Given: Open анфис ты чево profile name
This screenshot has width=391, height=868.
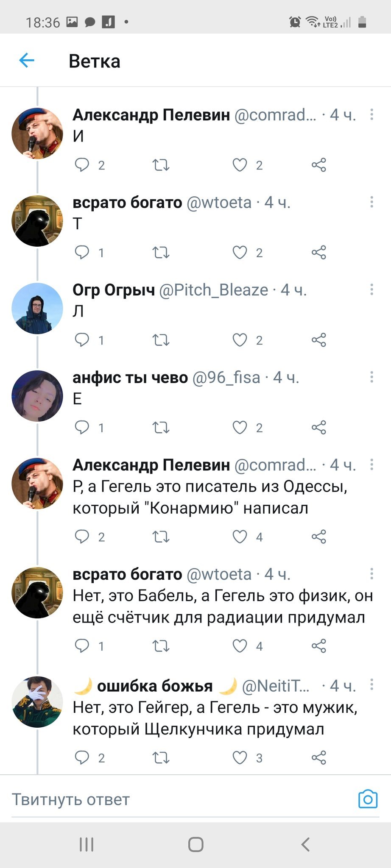Looking at the screenshot, I should [130, 378].
